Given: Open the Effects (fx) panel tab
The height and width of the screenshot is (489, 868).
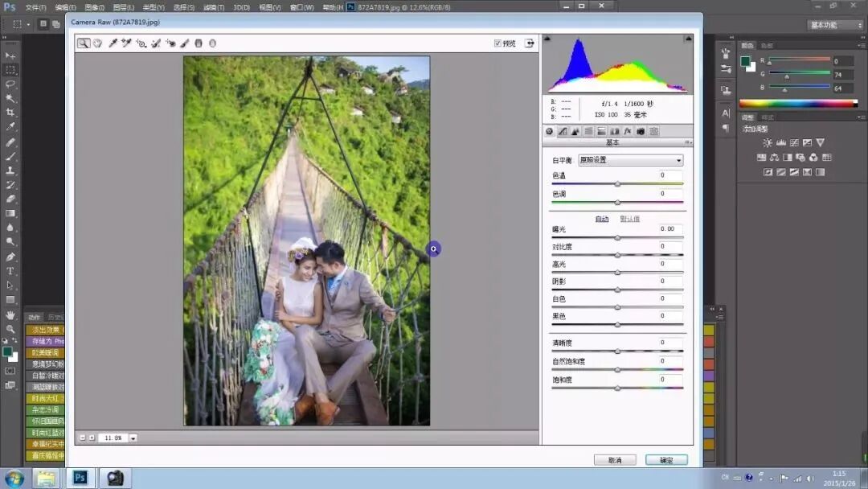Looking at the screenshot, I should (x=628, y=131).
